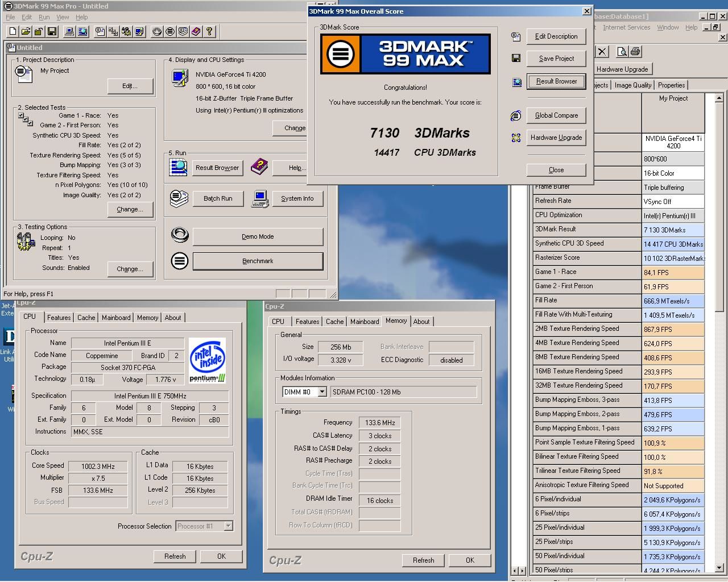This screenshot has height=582, width=728.
Task: Click the Save floppy disk toolbar icon
Action: (x=52, y=32)
